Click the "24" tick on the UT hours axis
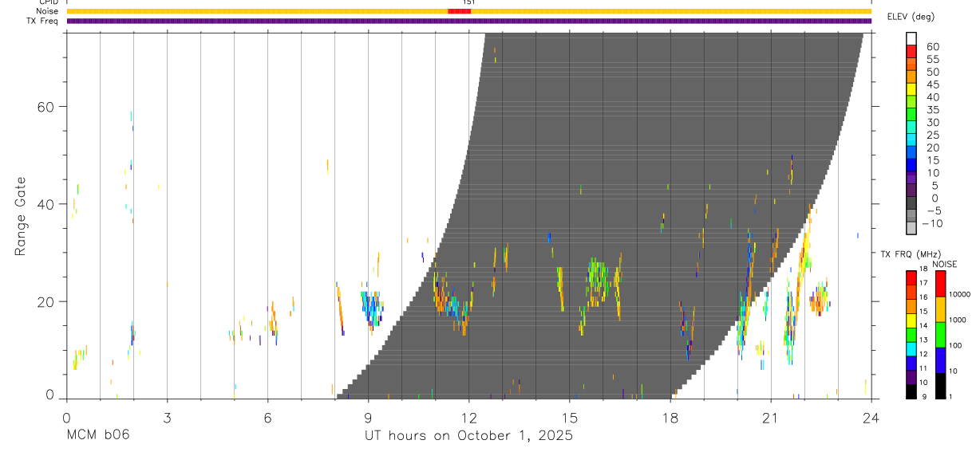980x452 pixels. pyautogui.click(x=871, y=417)
